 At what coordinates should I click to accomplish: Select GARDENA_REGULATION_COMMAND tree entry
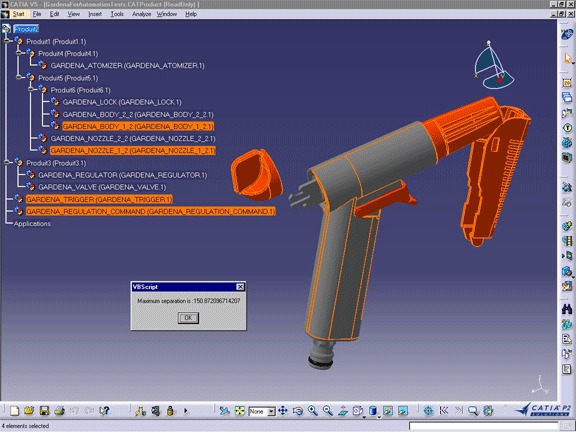[x=151, y=212]
